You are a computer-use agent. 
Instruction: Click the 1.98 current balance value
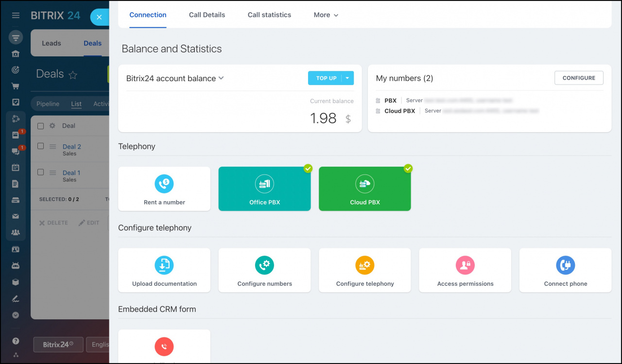click(x=323, y=118)
